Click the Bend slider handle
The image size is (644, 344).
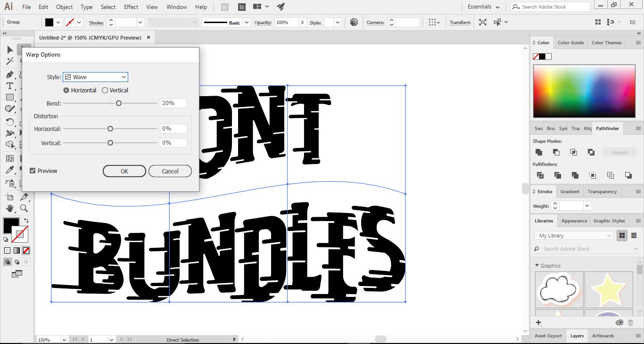[x=119, y=103]
